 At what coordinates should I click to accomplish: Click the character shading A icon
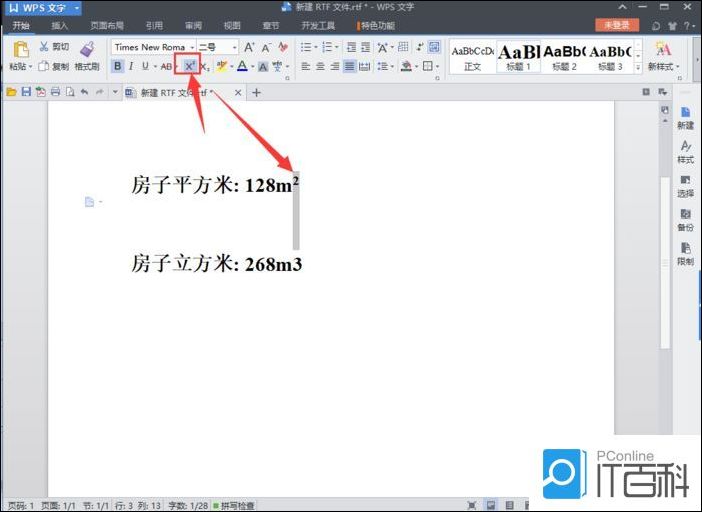click(x=263, y=67)
